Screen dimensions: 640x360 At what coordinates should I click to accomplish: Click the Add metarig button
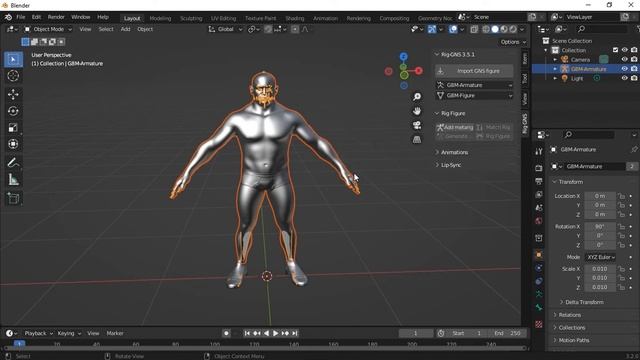tap(455, 127)
